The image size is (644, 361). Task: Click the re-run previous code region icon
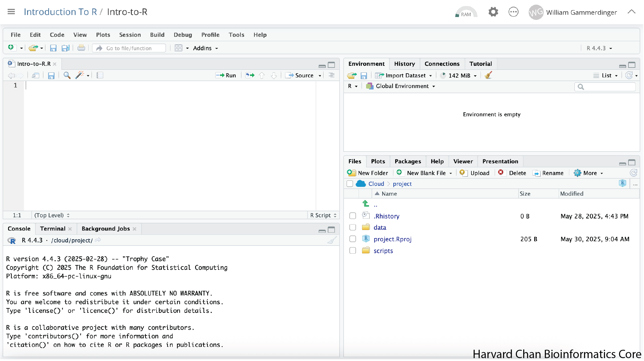coord(250,75)
